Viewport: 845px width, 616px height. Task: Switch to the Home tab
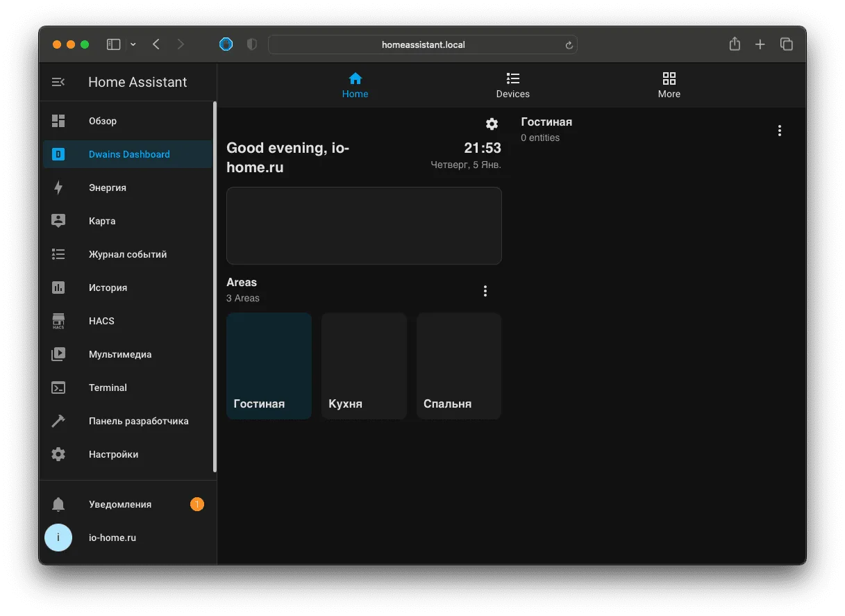coord(355,85)
